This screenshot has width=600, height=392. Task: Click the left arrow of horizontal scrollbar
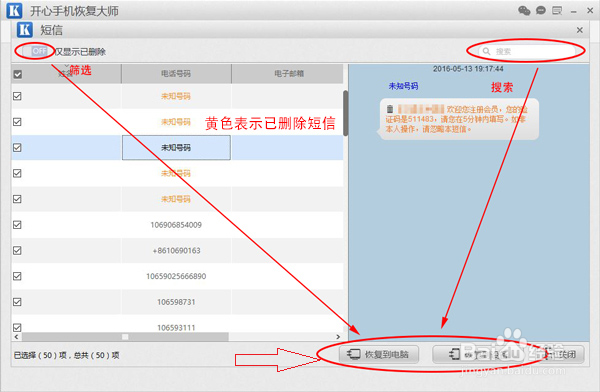16,337
